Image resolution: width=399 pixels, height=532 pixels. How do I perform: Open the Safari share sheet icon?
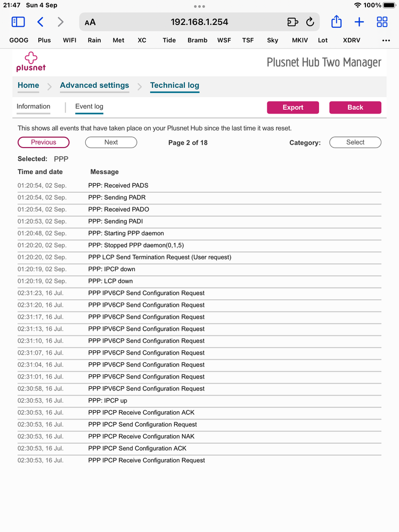pyautogui.click(x=336, y=22)
